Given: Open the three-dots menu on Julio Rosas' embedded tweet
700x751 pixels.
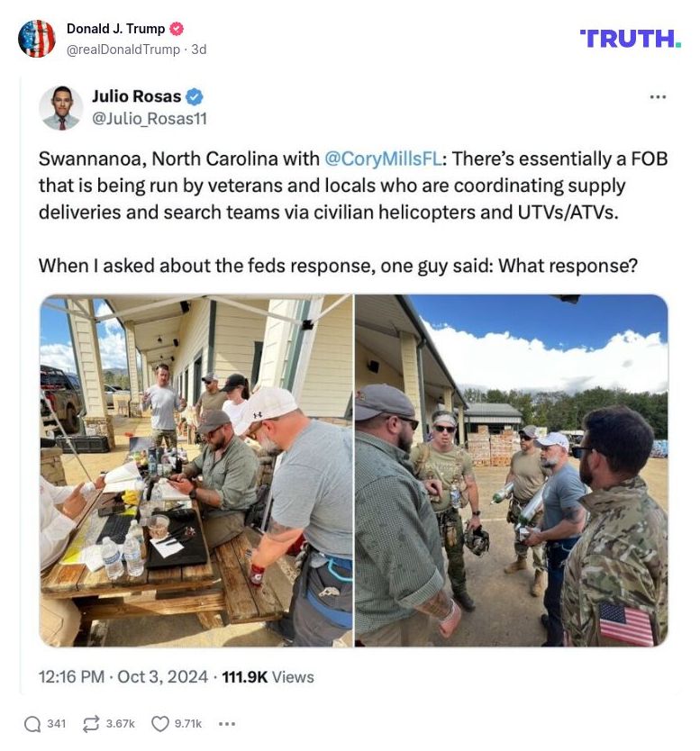Looking at the screenshot, I should point(658,96).
